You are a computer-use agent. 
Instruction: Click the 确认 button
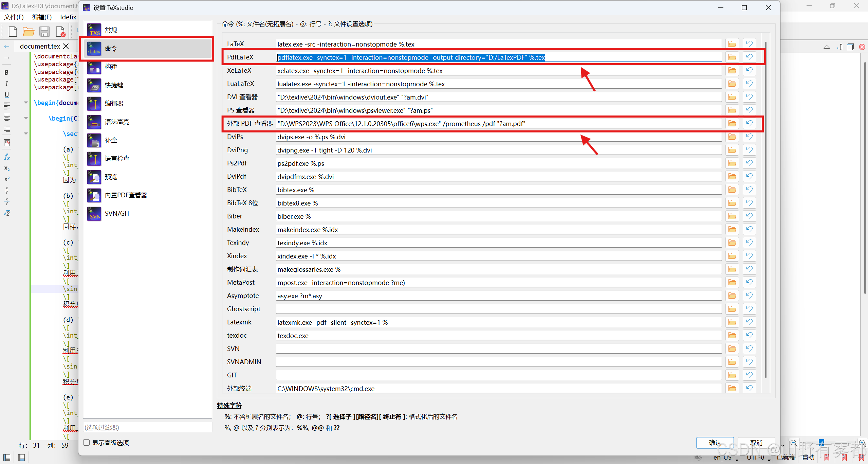point(715,442)
